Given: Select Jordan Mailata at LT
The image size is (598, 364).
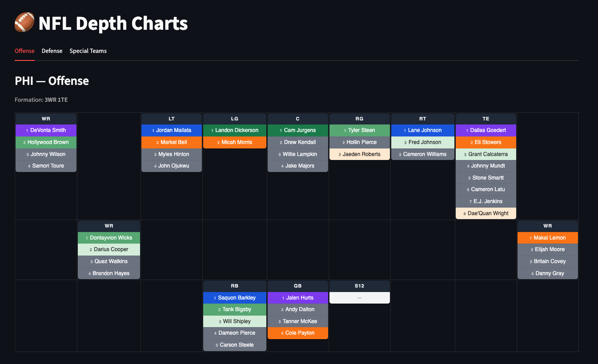Looking at the screenshot, I should pyautogui.click(x=172, y=130).
